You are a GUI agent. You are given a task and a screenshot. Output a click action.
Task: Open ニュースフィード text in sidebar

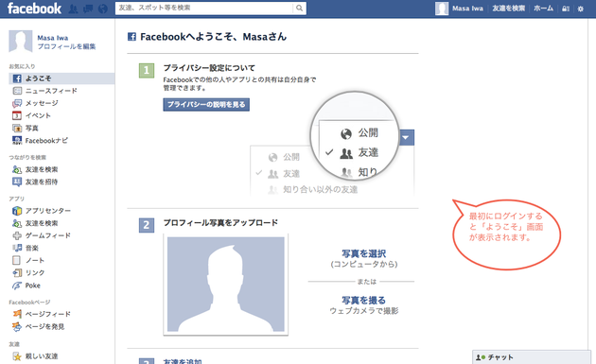point(51,91)
